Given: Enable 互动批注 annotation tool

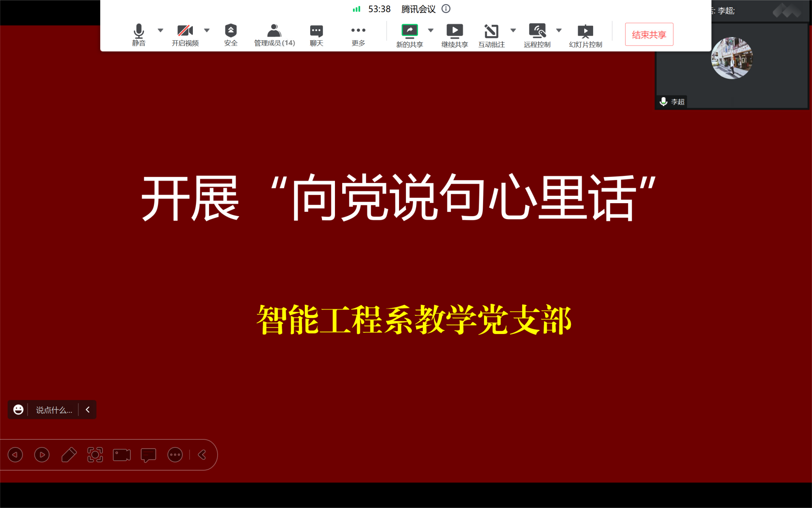Looking at the screenshot, I should pyautogui.click(x=491, y=36).
